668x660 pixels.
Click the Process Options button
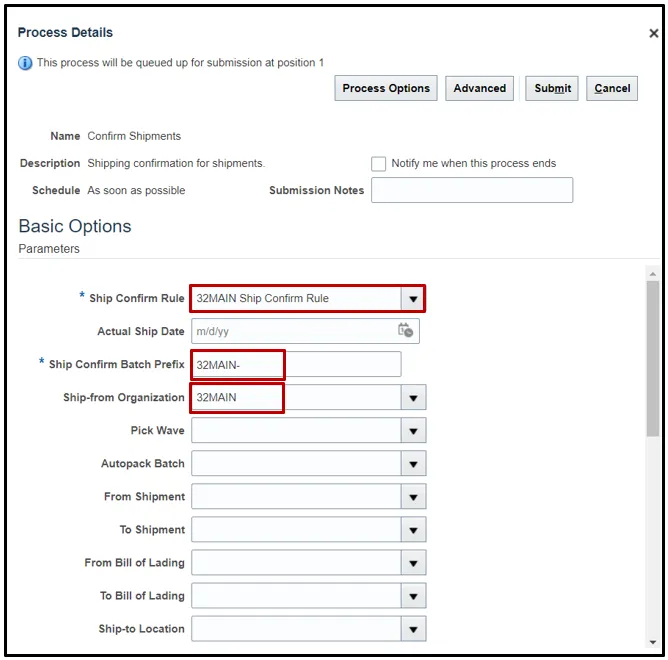pos(386,88)
